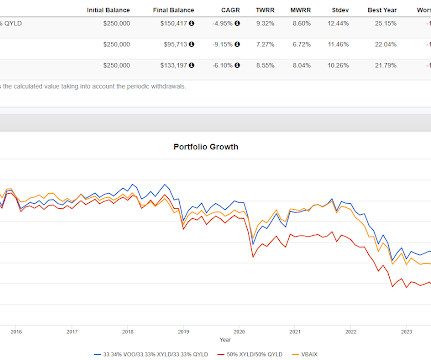Click info icon beside $95,713 final balance
431x360 pixels.
point(191,44)
